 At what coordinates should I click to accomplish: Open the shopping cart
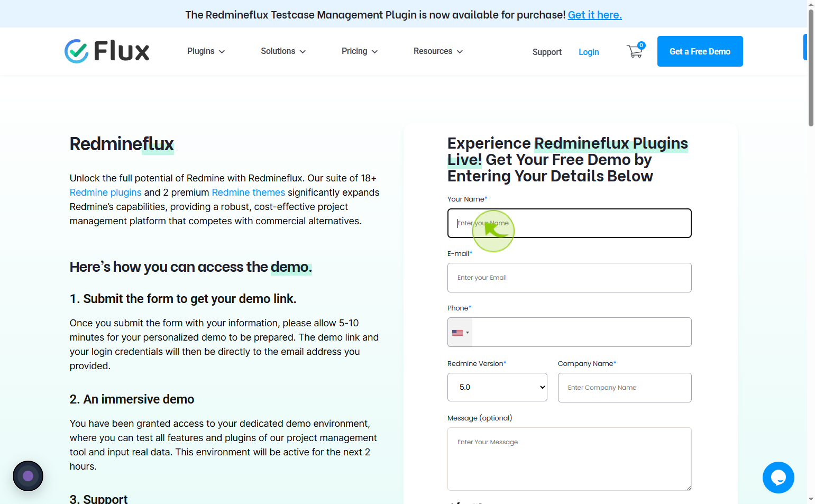[x=635, y=51]
